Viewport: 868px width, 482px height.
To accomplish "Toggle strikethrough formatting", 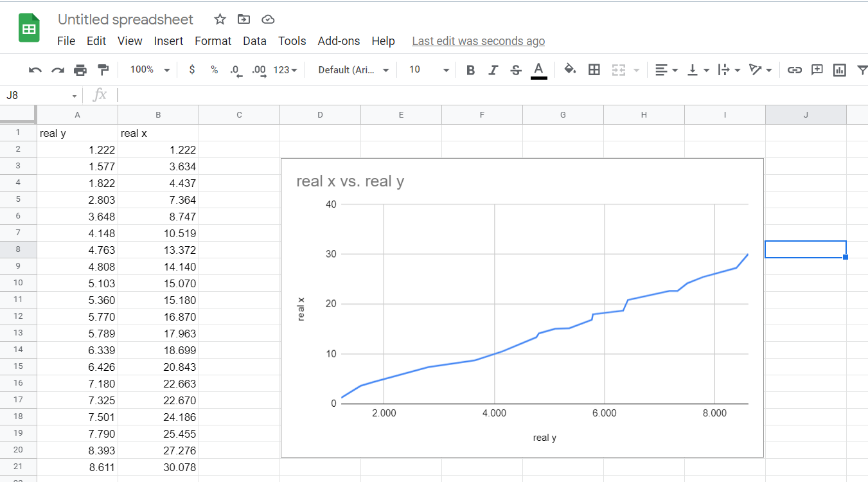I will 516,69.
